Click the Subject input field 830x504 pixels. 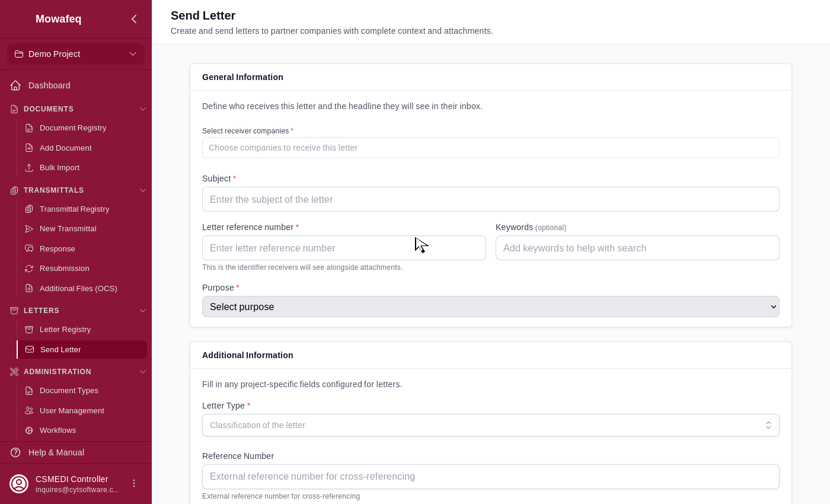490,199
